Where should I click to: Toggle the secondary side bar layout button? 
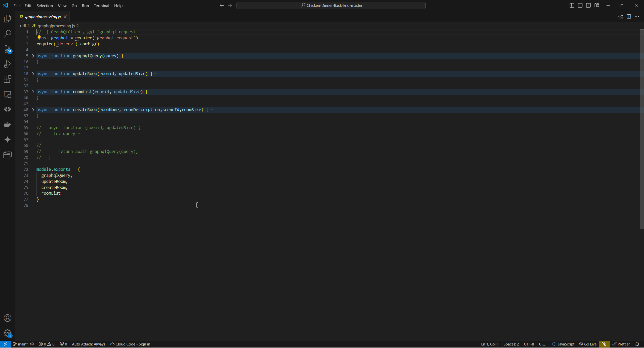[x=588, y=5]
